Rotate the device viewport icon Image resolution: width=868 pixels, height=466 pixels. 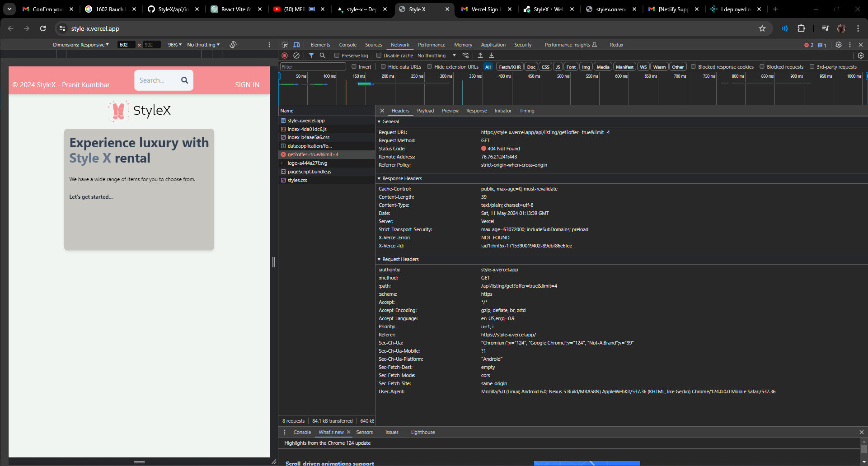click(x=233, y=45)
